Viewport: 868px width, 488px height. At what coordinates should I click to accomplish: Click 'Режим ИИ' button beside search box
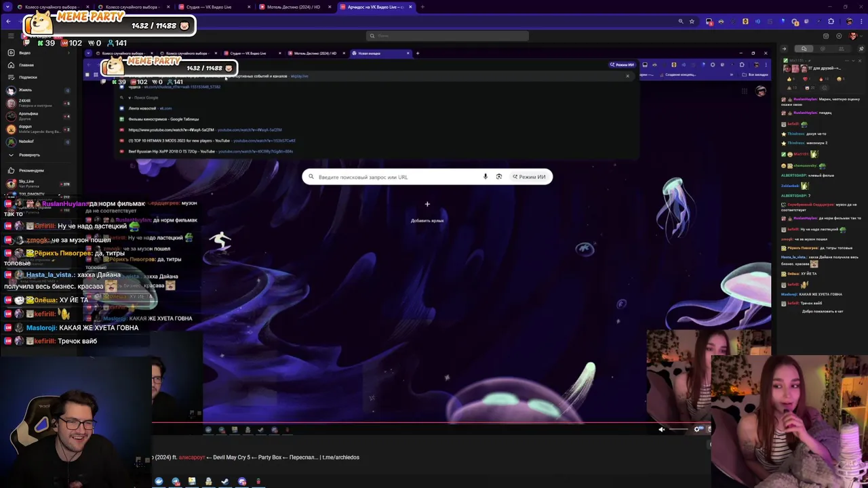[x=529, y=177]
